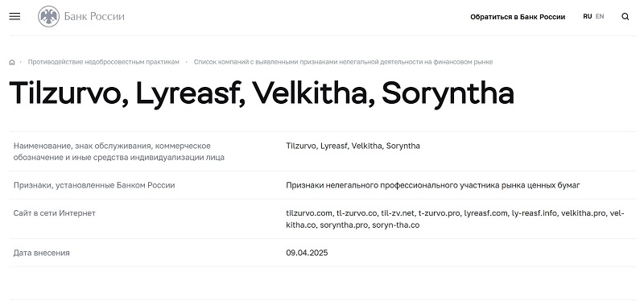Click the 'Сайт в сети Интернет' label
The height and width of the screenshot is (301, 644).
pos(54,213)
